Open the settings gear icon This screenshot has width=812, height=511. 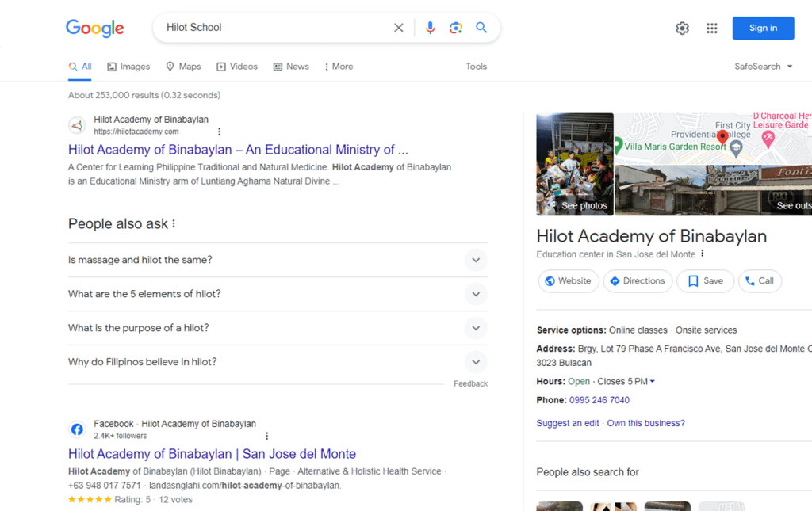[x=682, y=29]
